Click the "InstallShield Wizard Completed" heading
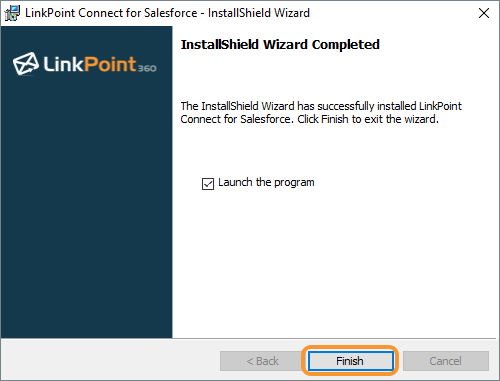The height and width of the screenshot is (381, 500). coord(280,45)
